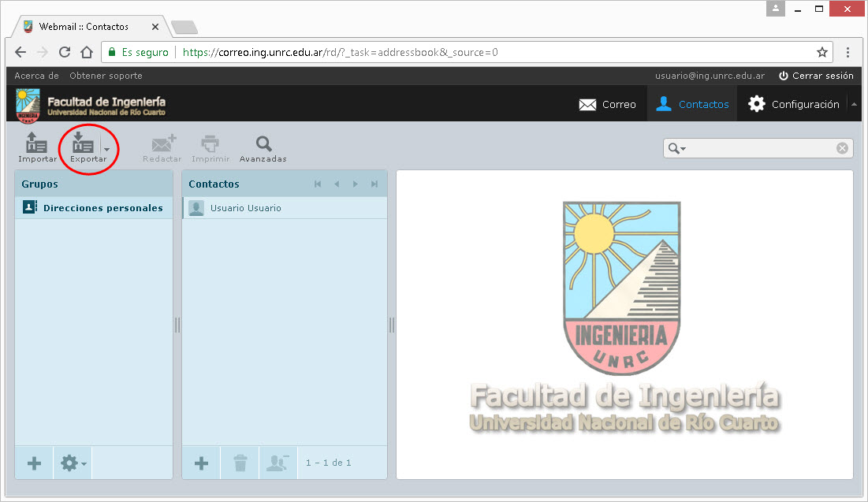Select Direcciones personales address book
This screenshot has height=502, width=868.
coord(94,207)
